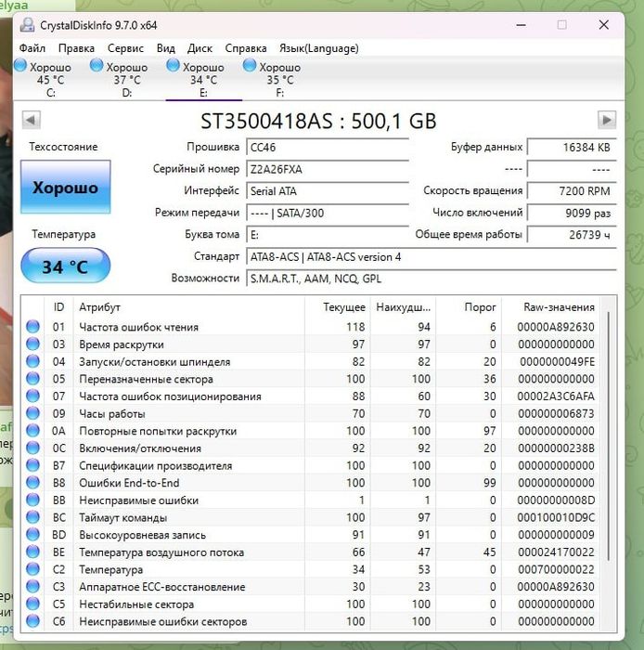Click the Прошивка field showing CC46
The height and width of the screenshot is (650, 644).
coord(328,147)
